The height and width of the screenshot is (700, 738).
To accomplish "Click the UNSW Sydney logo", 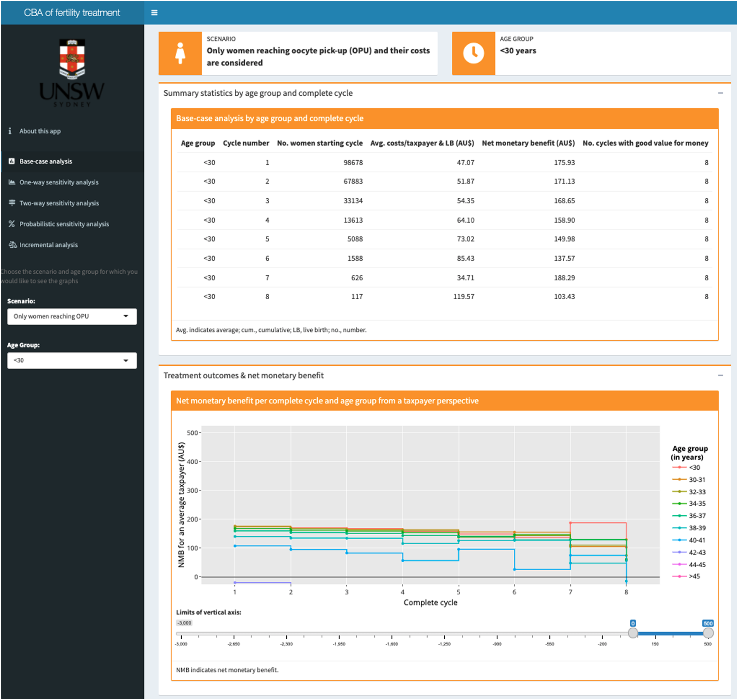I will click(x=72, y=73).
